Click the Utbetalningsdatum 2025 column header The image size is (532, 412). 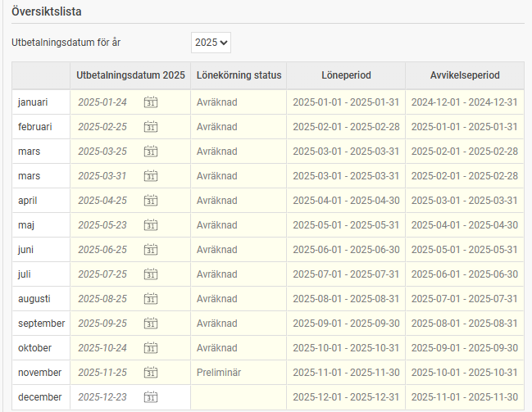click(x=130, y=75)
